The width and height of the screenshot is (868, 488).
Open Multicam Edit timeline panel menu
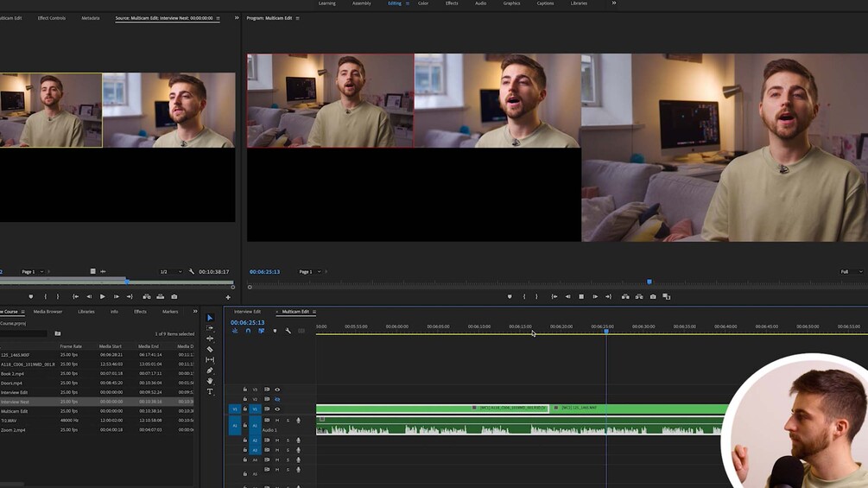click(314, 312)
